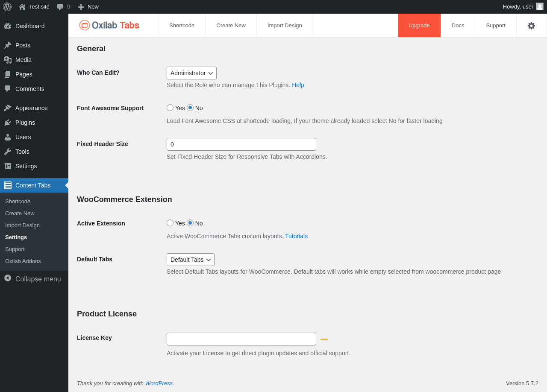The width and height of the screenshot is (547, 392).
Task: Select No for Font Awesome Support
Action: point(190,108)
